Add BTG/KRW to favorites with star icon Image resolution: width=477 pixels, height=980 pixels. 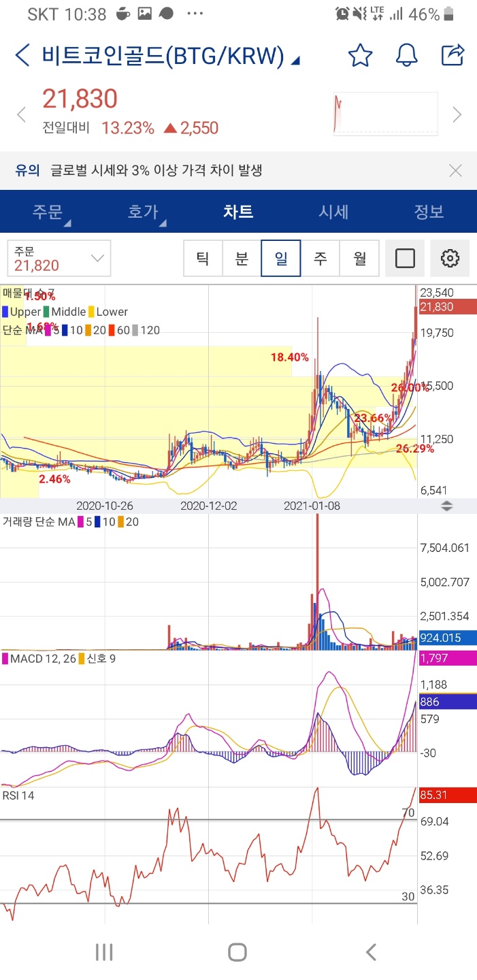coord(360,55)
